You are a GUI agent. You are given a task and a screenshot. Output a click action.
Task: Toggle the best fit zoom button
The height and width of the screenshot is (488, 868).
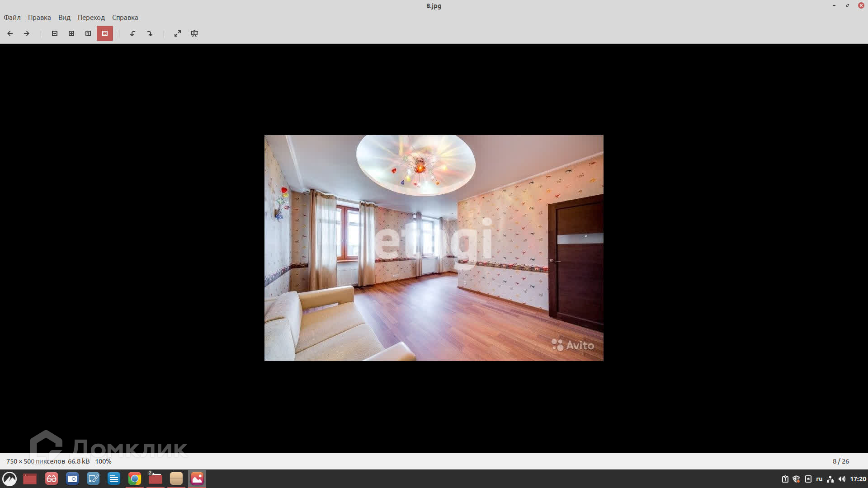click(x=105, y=33)
